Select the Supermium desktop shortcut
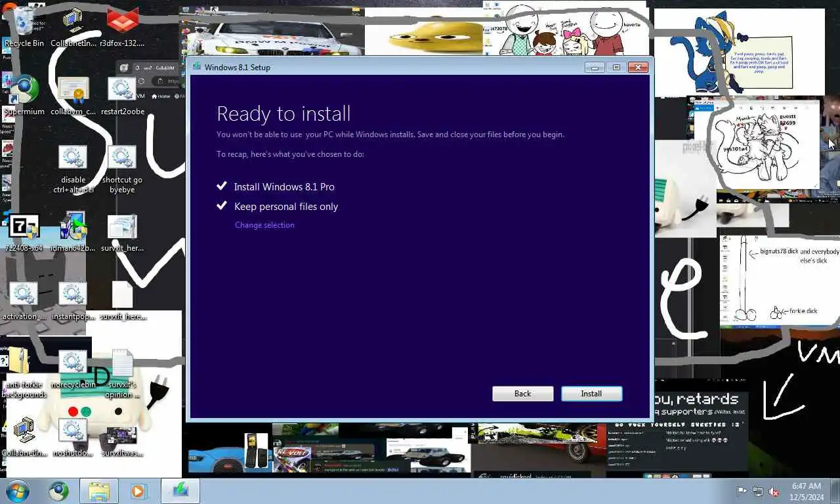 24,96
